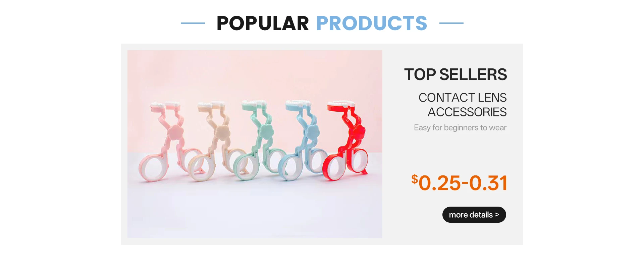
Task: Click the blue PRODUCTS heading word
Action: coord(372,23)
